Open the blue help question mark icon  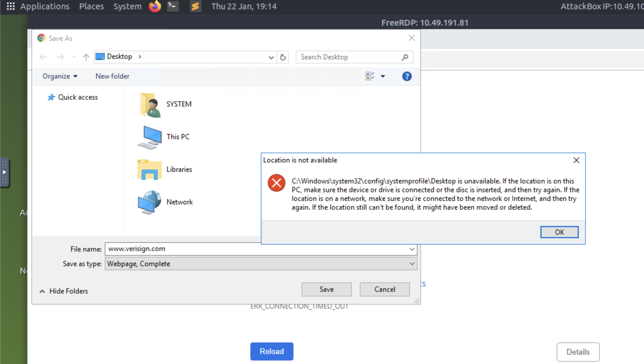coord(407,76)
